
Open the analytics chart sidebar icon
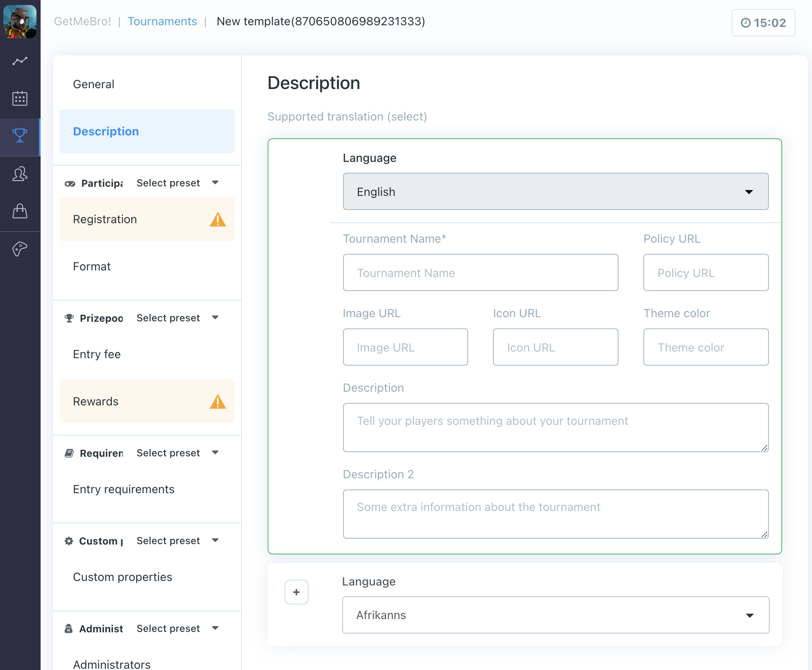point(19,61)
